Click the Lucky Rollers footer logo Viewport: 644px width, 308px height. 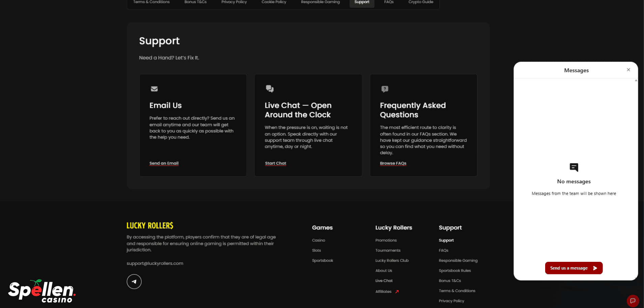[x=150, y=225]
